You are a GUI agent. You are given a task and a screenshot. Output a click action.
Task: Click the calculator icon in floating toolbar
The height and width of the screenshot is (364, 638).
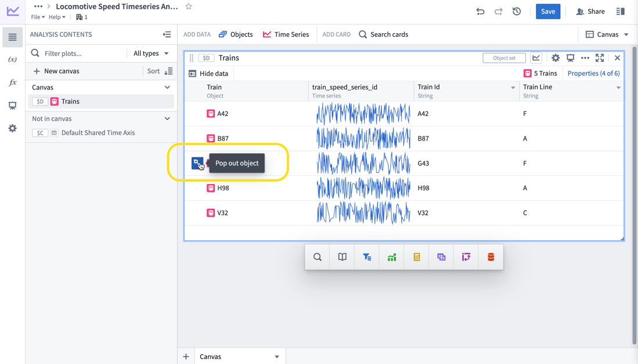pos(417,257)
